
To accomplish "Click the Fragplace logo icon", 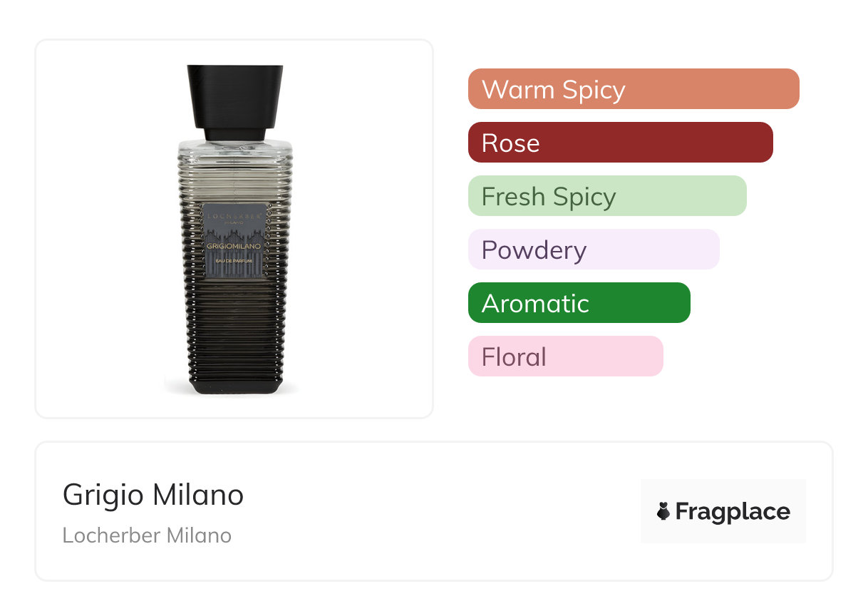I will (663, 511).
